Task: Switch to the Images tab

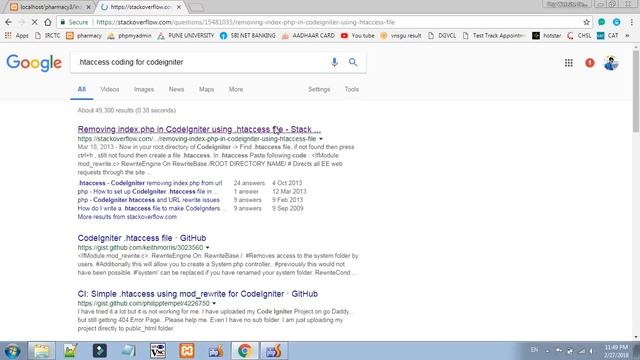Action: coord(144,89)
